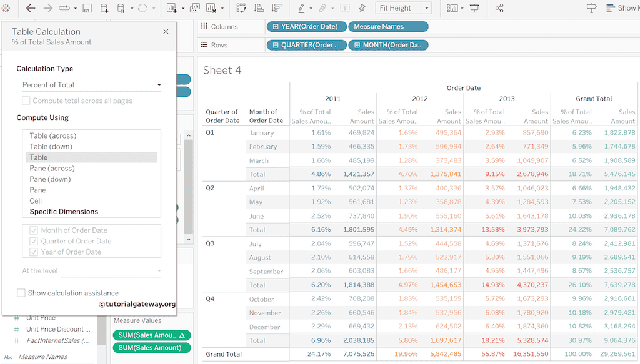The height and width of the screenshot is (364, 640).
Task: Click the data guide signpost icon
Action: pos(591,8)
